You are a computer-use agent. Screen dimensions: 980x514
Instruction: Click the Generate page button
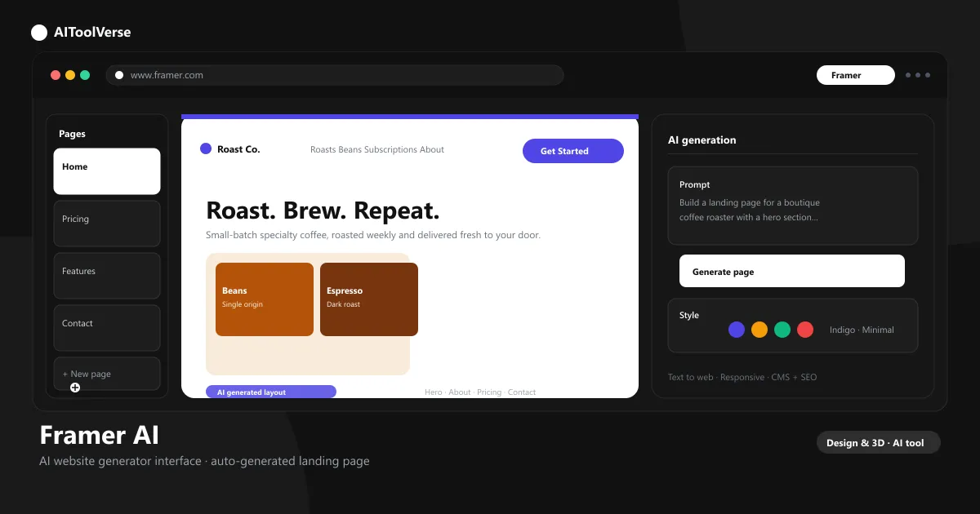[x=792, y=271]
